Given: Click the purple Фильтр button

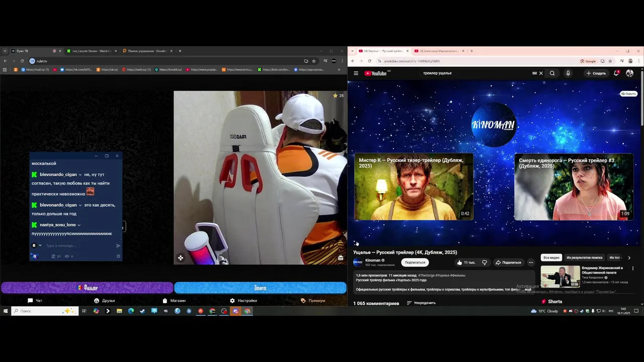Looking at the screenshot, I should coord(87,288).
